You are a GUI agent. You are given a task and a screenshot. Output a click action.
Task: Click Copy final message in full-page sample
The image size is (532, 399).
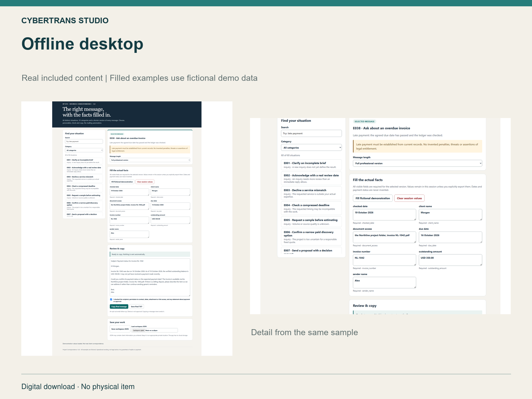pyautogui.click(x=119, y=307)
